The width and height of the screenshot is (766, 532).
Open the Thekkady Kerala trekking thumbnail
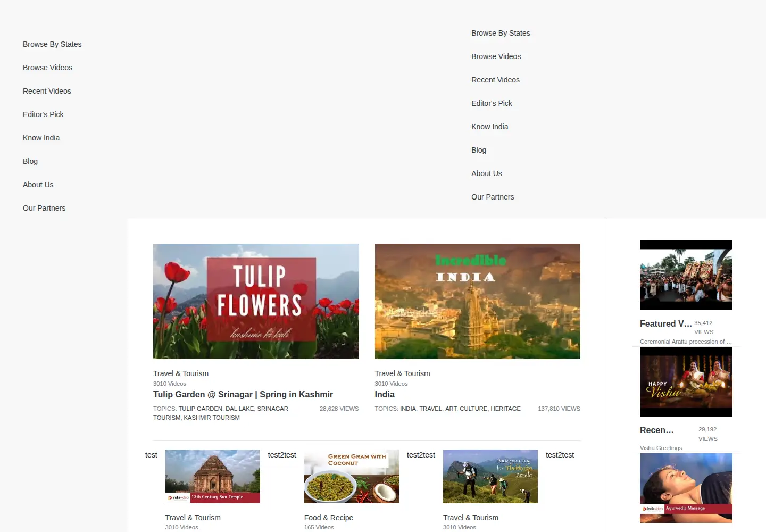pos(490,476)
